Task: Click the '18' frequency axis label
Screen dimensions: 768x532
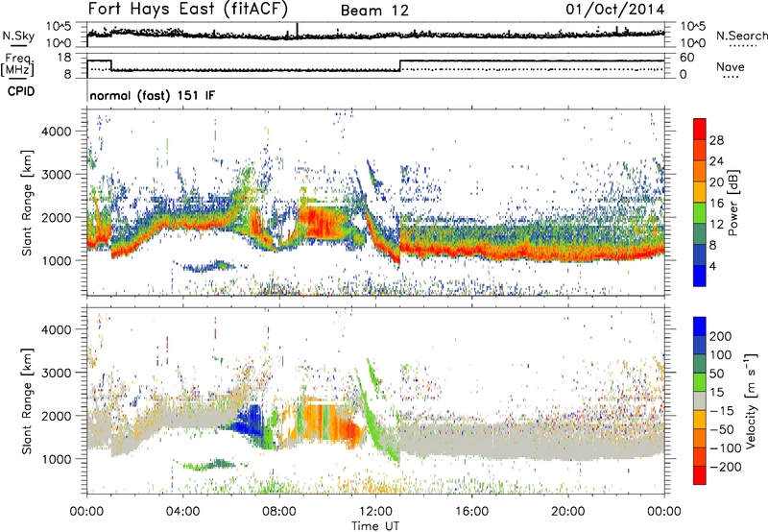Action: [63, 58]
